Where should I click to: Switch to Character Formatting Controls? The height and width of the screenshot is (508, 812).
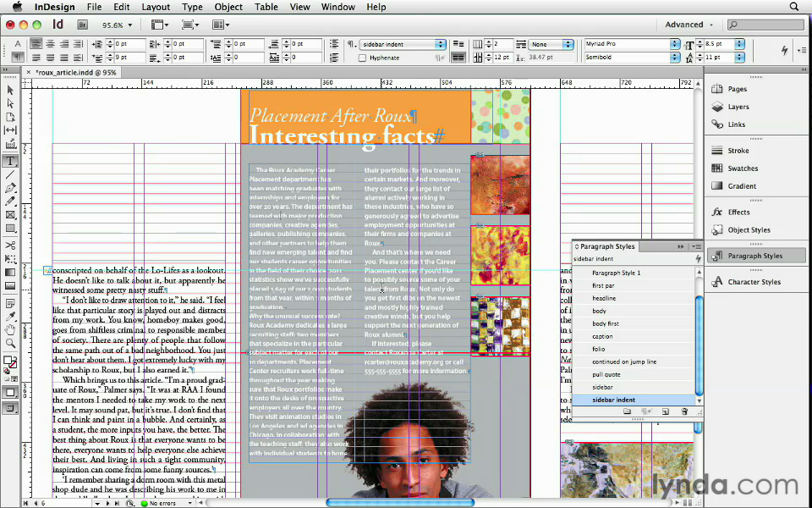(x=18, y=44)
